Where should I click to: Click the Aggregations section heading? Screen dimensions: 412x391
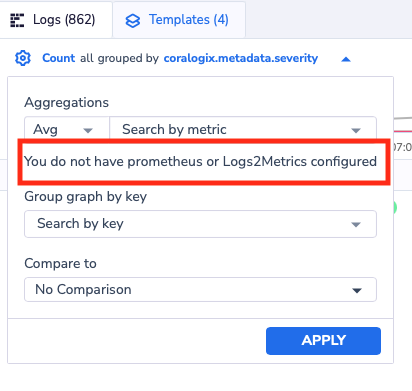click(x=66, y=103)
